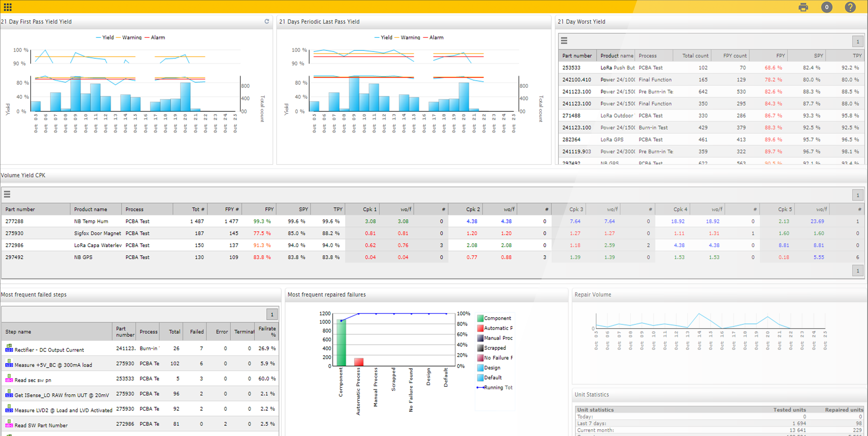The height and width of the screenshot is (436, 868).
Task: Sort Worst Yield table by Total count
Action: [x=692, y=56]
